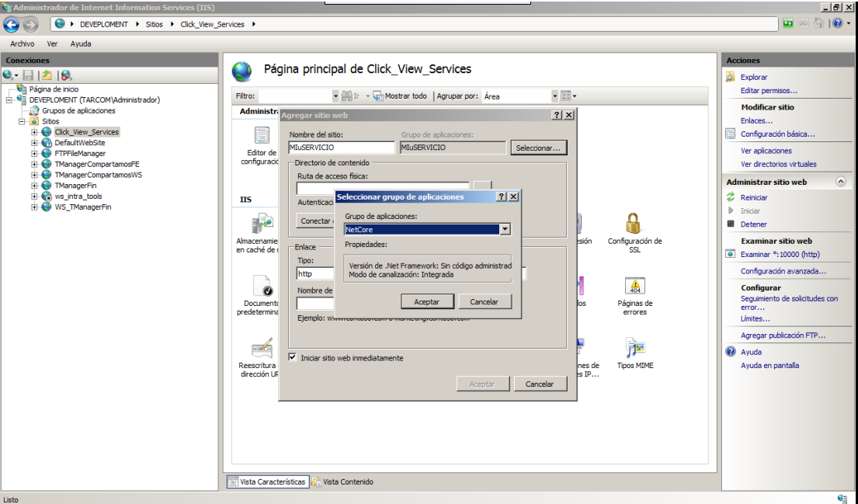Click the Examinar *:10000 (http) link
Screen dimensions: 858x504
(780, 254)
